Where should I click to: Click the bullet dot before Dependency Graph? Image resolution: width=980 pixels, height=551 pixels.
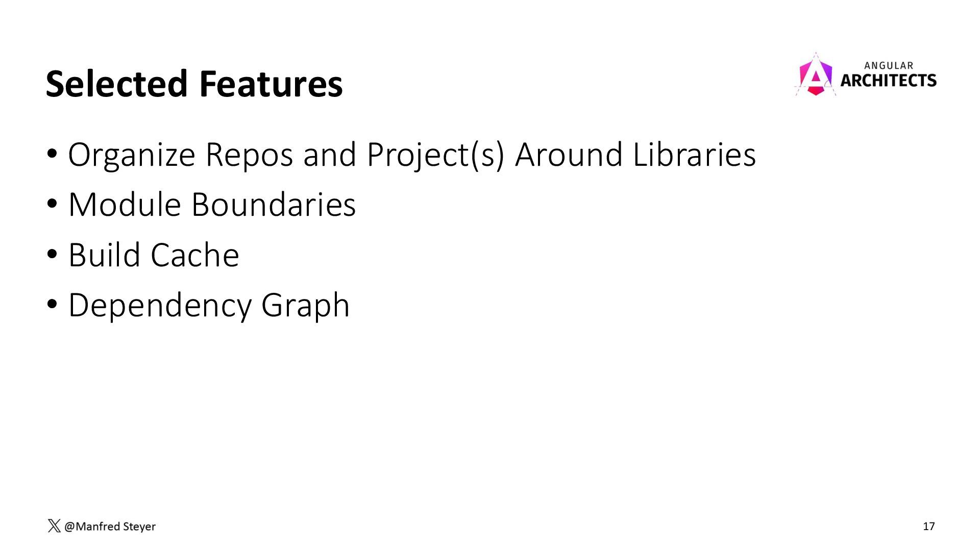tap(53, 304)
